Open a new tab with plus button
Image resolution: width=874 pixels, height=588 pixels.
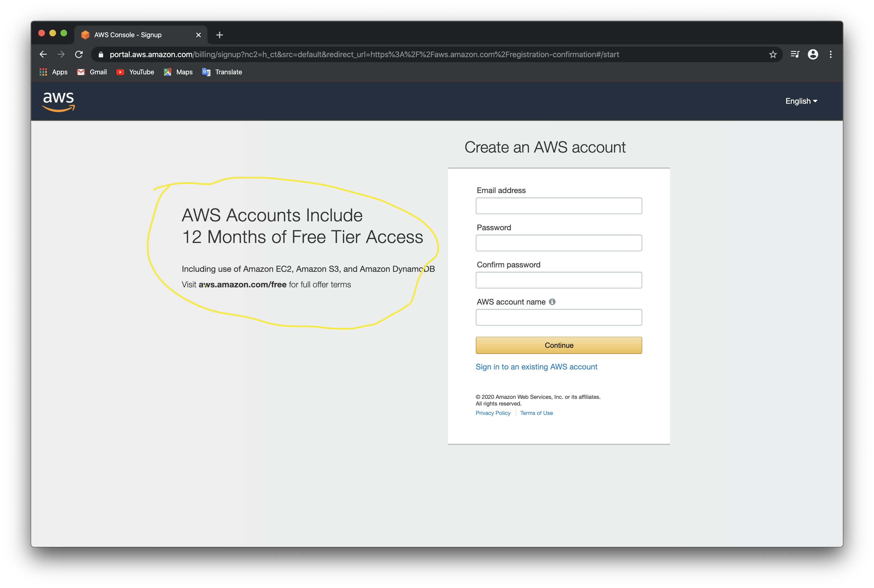click(220, 35)
